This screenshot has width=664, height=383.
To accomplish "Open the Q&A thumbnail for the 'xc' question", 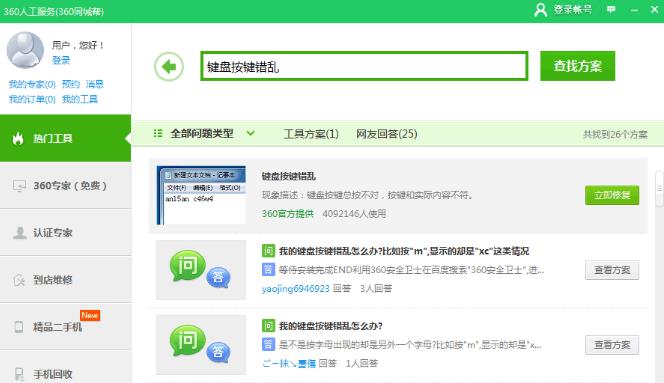I will point(201,270).
